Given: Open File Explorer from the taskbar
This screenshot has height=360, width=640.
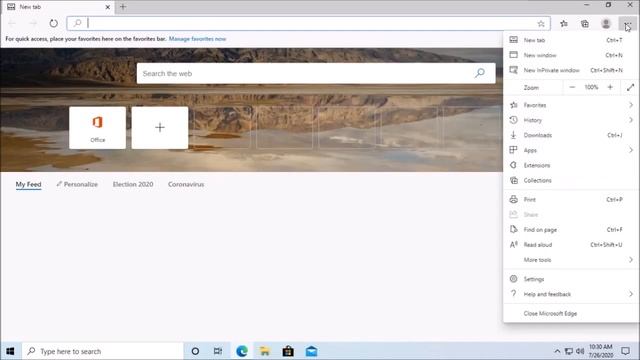Looking at the screenshot, I should coord(264,351).
